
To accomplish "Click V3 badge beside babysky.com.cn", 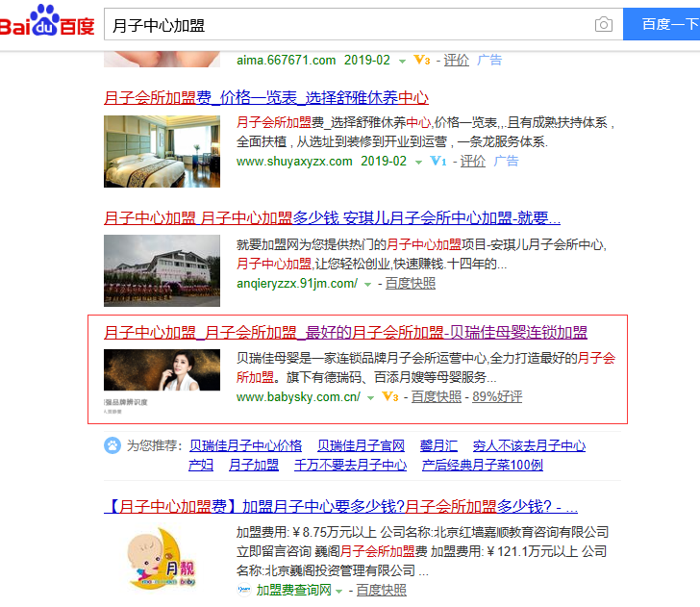I will 390,396.
